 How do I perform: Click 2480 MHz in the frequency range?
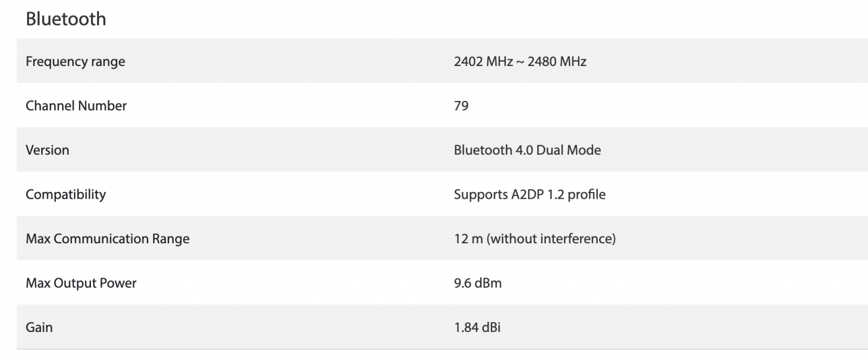click(x=557, y=61)
